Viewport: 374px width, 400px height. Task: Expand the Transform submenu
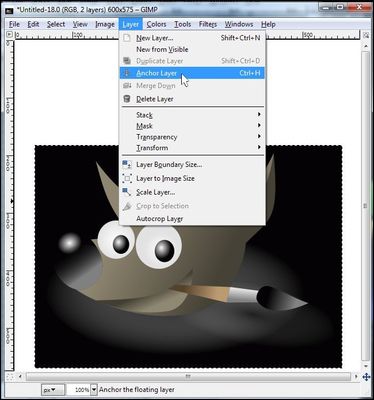[x=192, y=148]
